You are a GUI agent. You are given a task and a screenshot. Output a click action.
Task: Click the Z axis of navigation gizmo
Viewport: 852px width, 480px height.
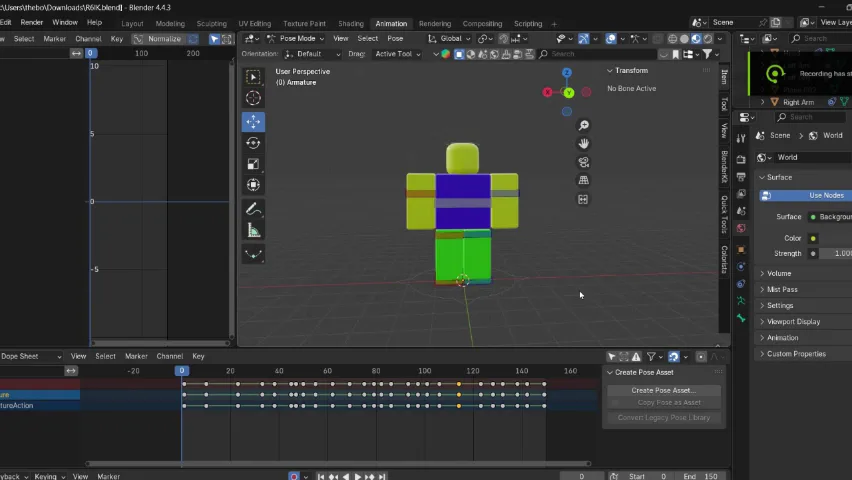tap(567, 72)
